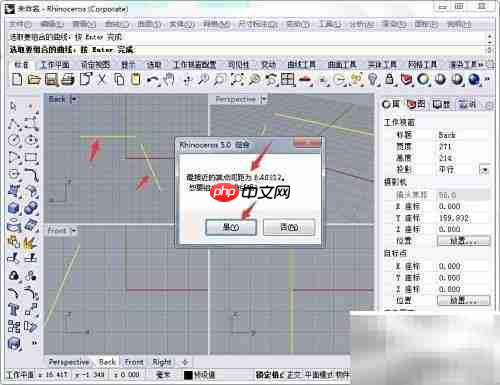Image resolution: width=500 pixels, height=385 pixels.
Task: Click the command prompt input line
Action: [x=247, y=50]
